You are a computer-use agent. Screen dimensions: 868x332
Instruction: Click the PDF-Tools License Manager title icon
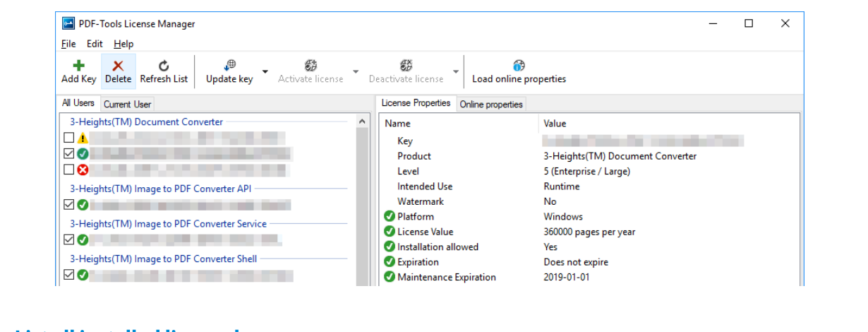pyautogui.click(x=68, y=24)
